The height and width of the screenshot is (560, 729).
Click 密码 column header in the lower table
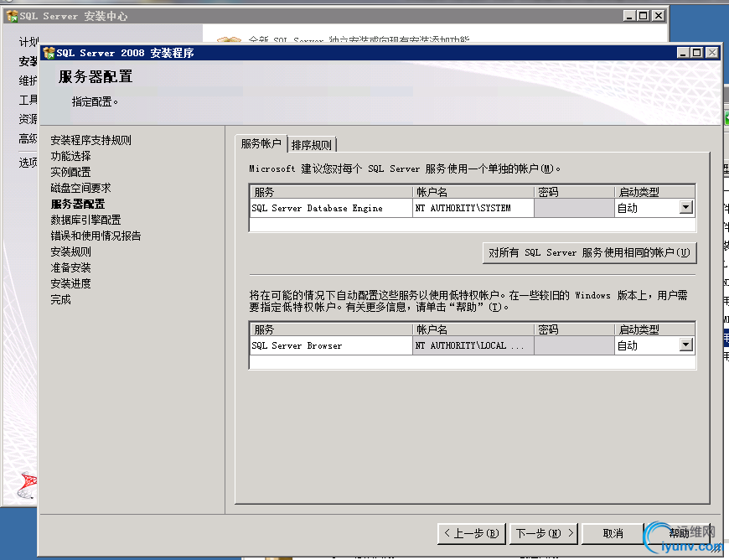[574, 329]
